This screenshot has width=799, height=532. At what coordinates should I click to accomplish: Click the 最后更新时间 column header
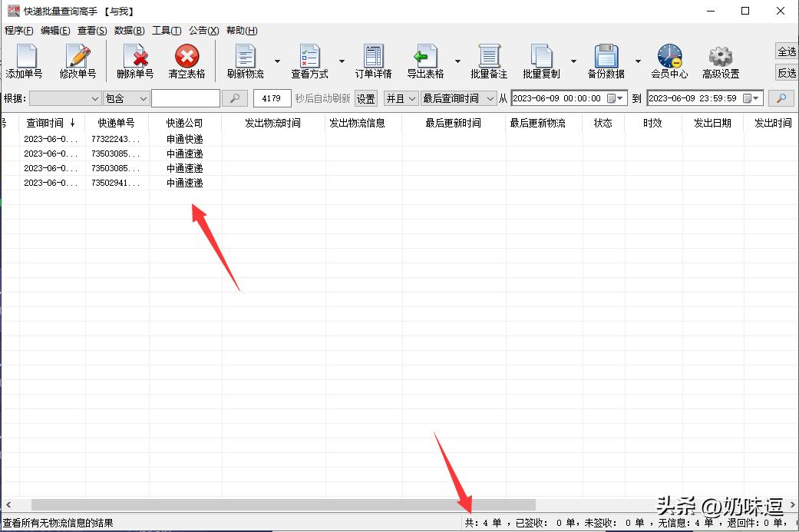click(454, 123)
